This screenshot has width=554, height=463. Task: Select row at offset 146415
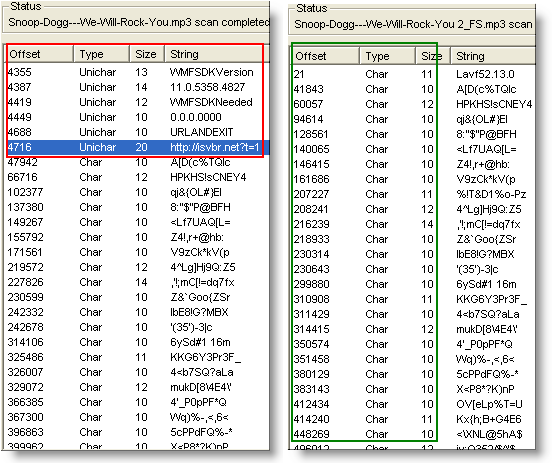[413, 164]
